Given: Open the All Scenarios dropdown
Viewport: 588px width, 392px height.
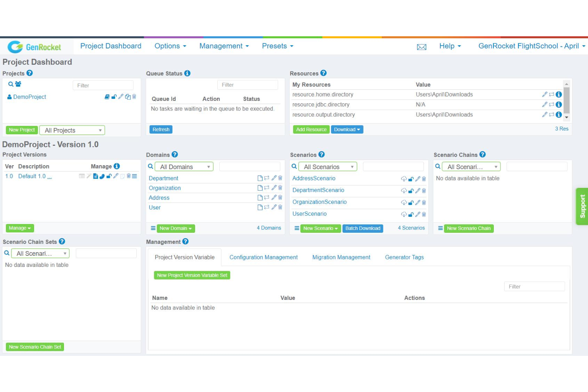Looking at the screenshot, I should tap(328, 167).
